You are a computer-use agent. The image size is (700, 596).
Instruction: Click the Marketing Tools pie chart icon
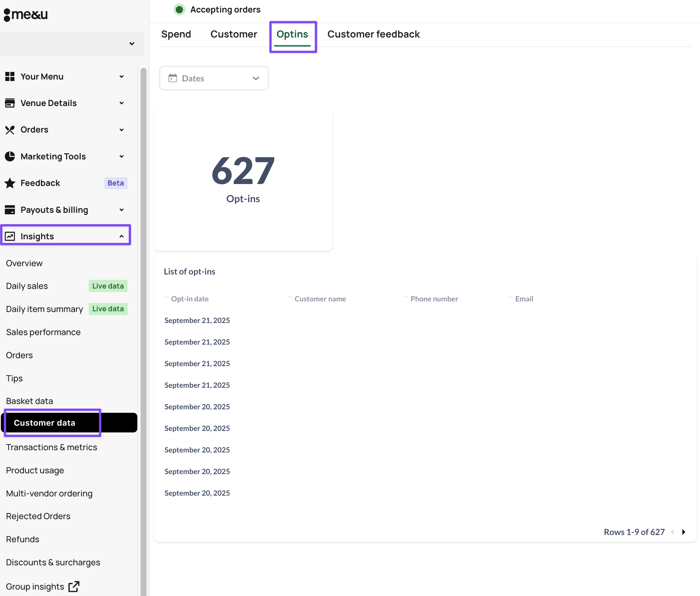[10, 156]
